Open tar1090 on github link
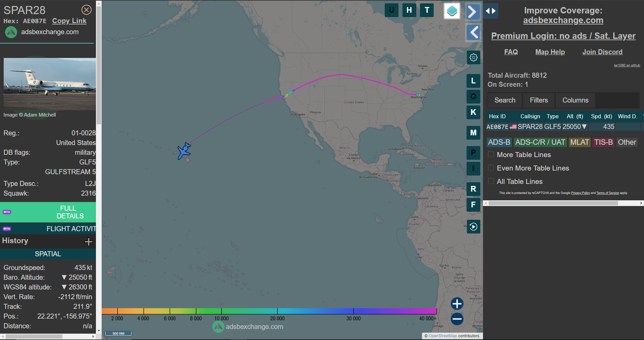644x340 pixels. (627, 65)
